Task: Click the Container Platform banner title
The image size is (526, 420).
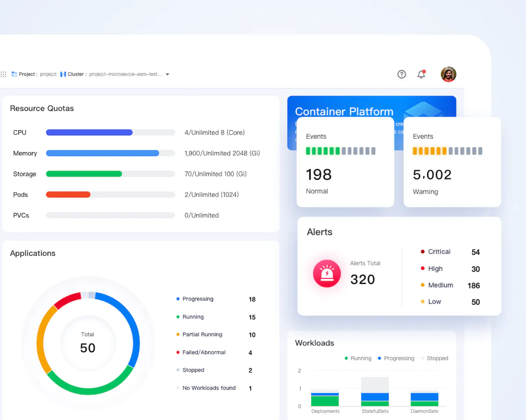Action: pos(344,111)
